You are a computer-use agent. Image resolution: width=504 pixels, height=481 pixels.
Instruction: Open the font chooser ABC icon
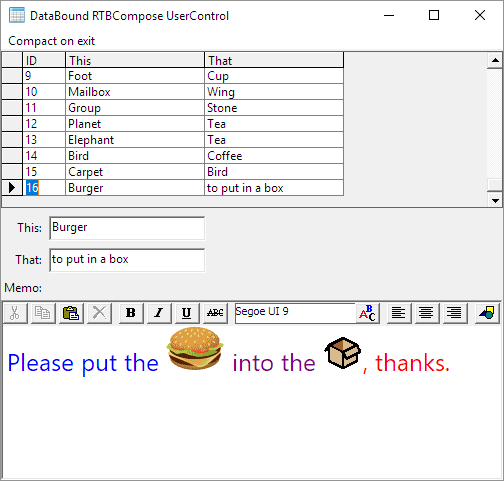[367, 313]
